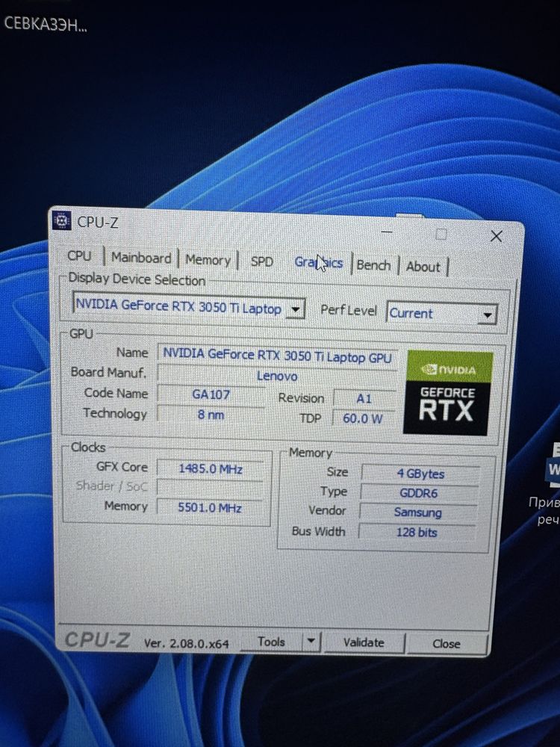
Task: Click the Clocks Memory 5501.0 MHz value
Action: click(210, 508)
